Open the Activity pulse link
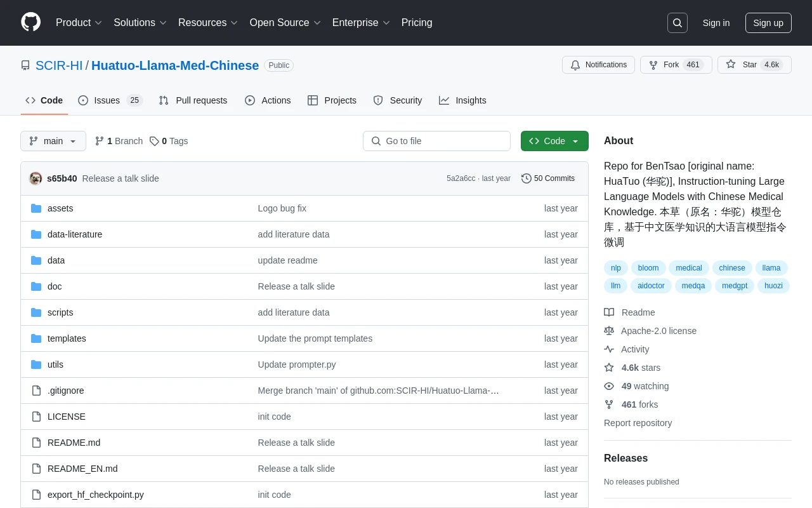The height and width of the screenshot is (508, 812). (635, 349)
